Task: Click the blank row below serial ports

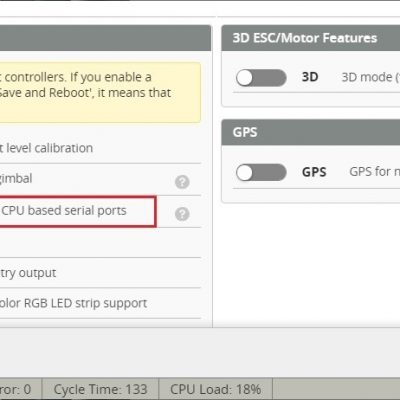Action: click(100, 243)
